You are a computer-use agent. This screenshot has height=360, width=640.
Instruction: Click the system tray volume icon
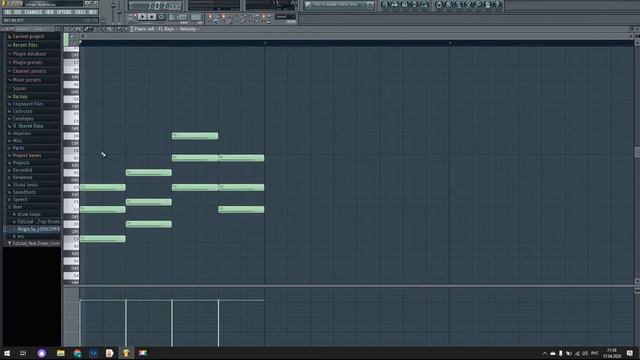(585, 353)
